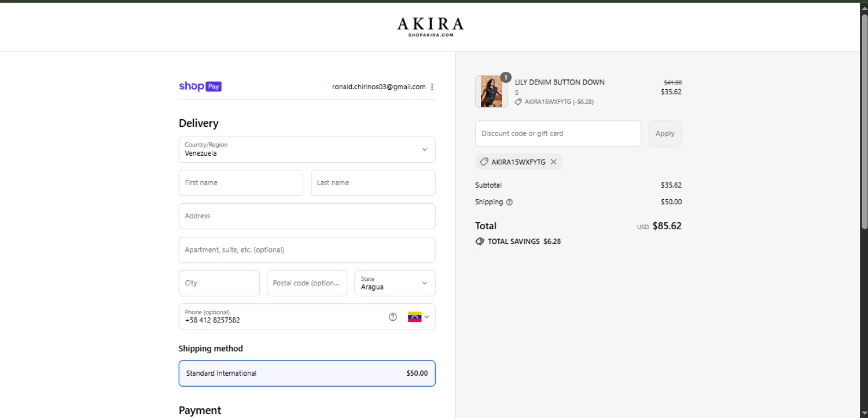Click the Shipping info help icon

pos(509,202)
